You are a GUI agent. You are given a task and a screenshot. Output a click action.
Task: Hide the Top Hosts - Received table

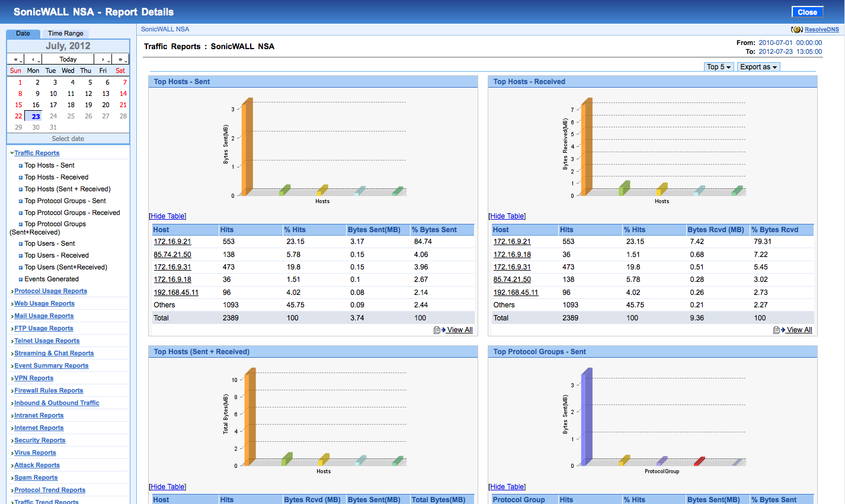pos(507,216)
